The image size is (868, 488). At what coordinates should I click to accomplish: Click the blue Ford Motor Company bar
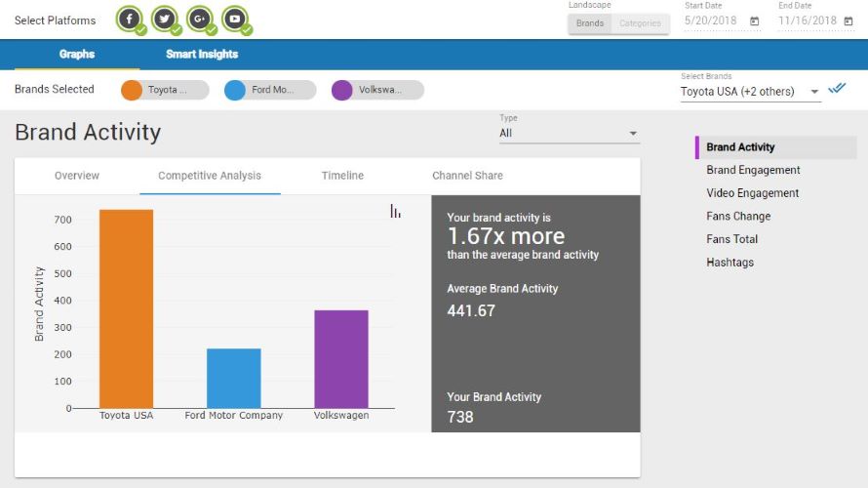[x=234, y=379]
